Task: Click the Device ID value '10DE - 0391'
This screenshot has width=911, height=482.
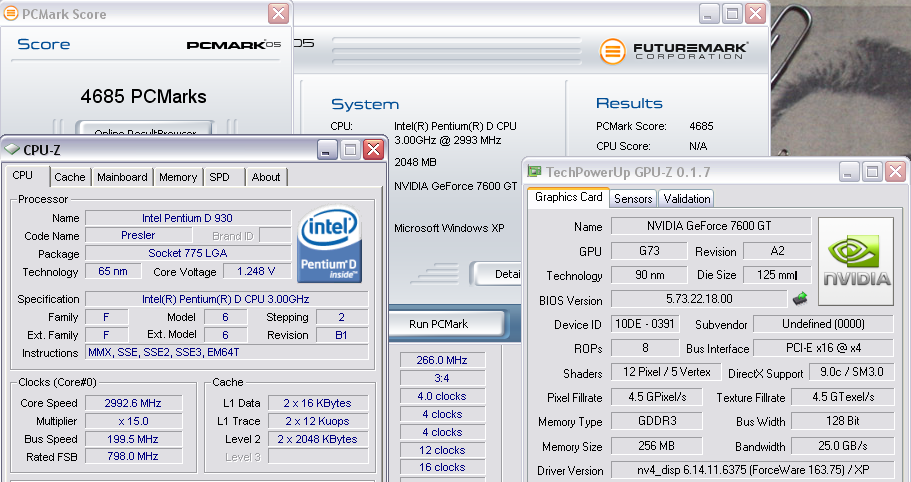Action: point(644,324)
